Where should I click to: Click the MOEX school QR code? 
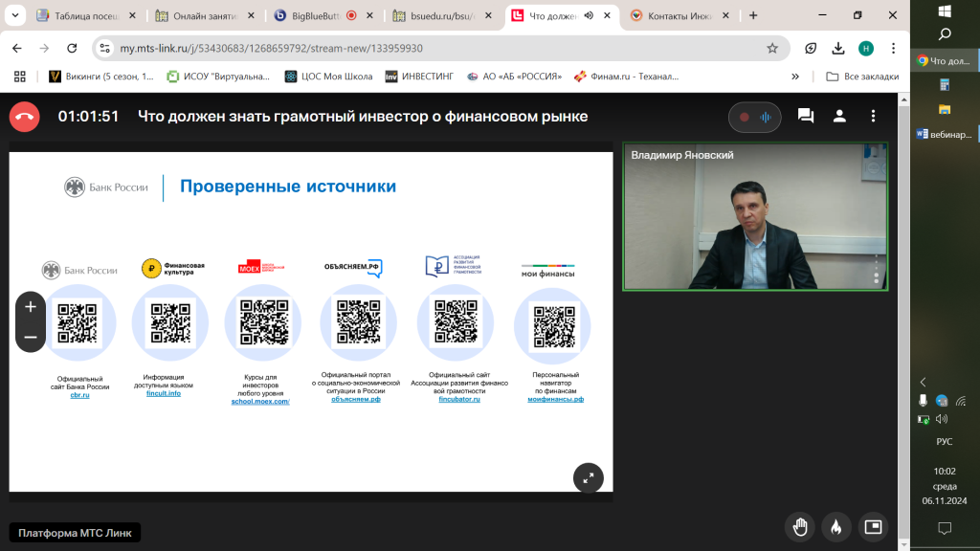pos(264,322)
